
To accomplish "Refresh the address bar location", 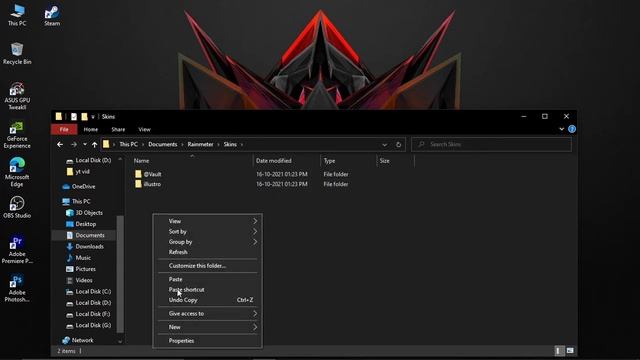I will point(398,144).
